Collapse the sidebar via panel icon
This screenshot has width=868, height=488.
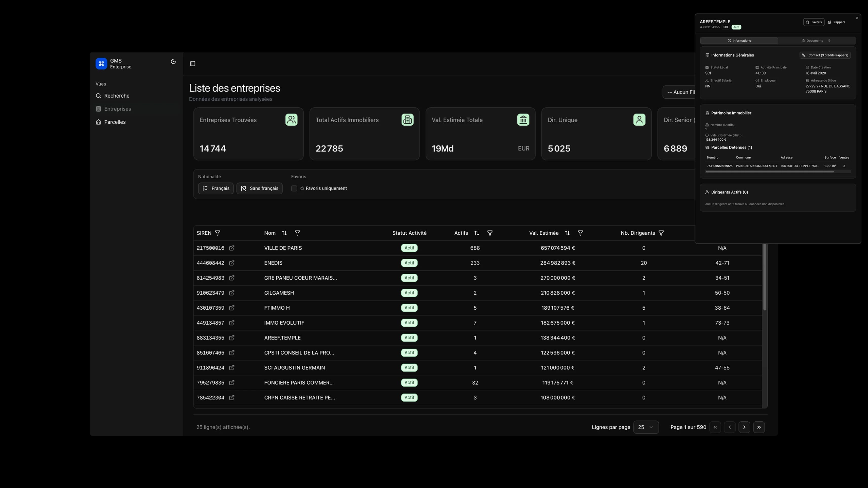(192, 63)
